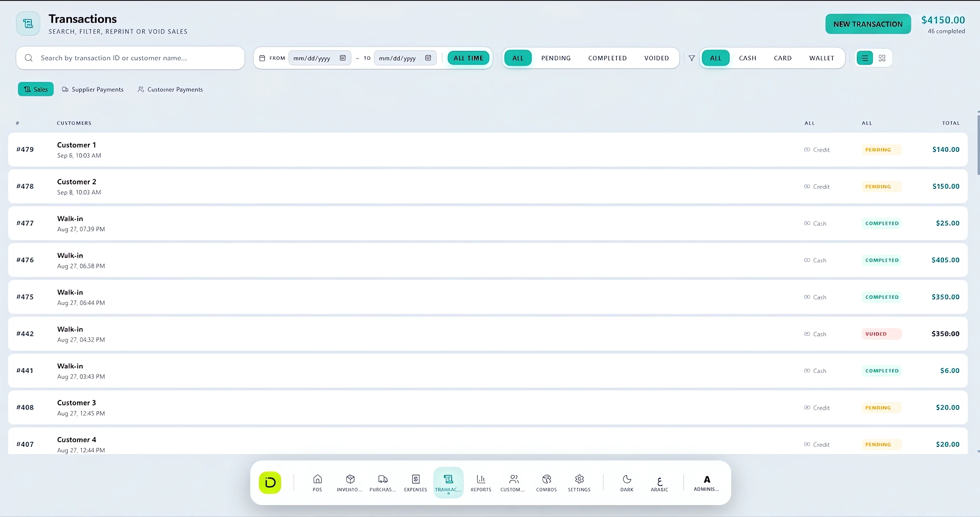Open Inventory in the dock
Image resolution: width=980 pixels, height=517 pixels.
click(350, 482)
